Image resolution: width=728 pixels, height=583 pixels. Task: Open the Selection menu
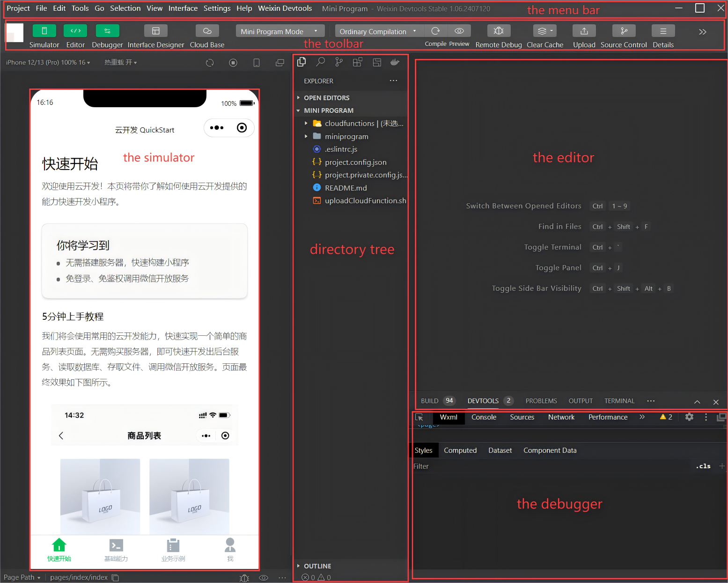pos(125,8)
